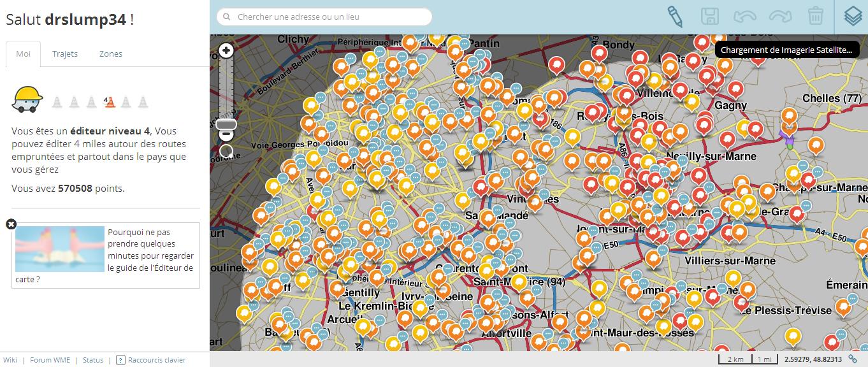Click the Le Kremlin-Bicêtre map label
This screenshot has height=367, width=868.
pyautogui.click(x=387, y=306)
